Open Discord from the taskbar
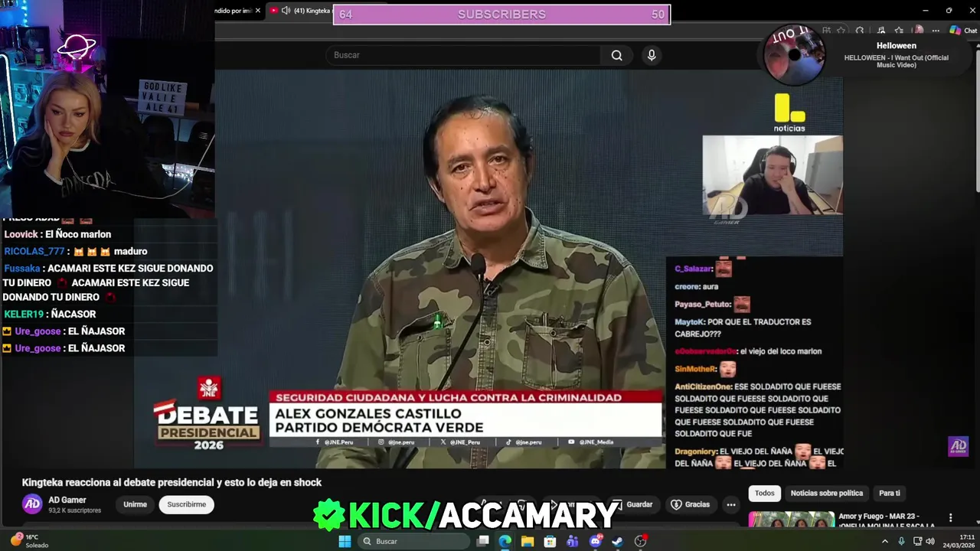This screenshot has height=551, width=980. pyautogui.click(x=596, y=541)
